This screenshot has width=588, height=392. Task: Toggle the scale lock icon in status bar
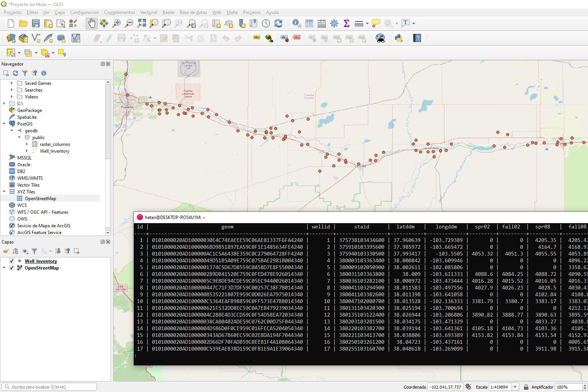(526, 387)
